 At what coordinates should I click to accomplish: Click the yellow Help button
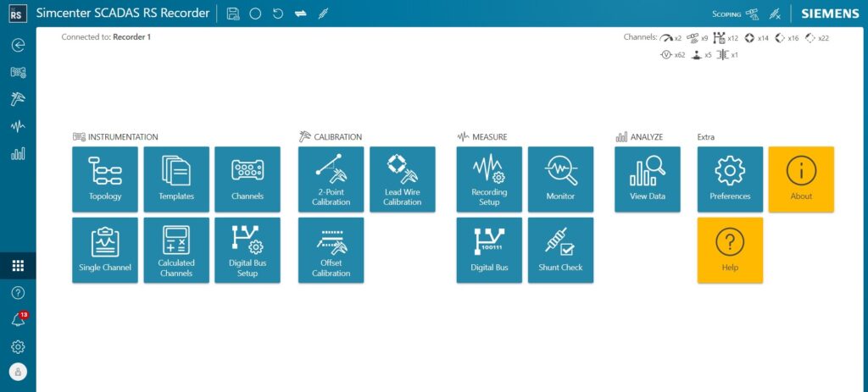tap(730, 250)
